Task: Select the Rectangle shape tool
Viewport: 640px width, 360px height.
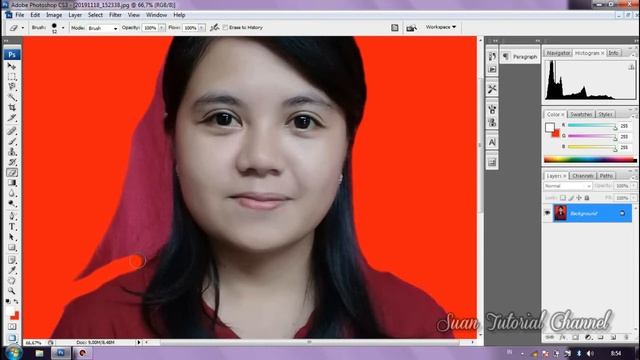Action: [x=12, y=247]
